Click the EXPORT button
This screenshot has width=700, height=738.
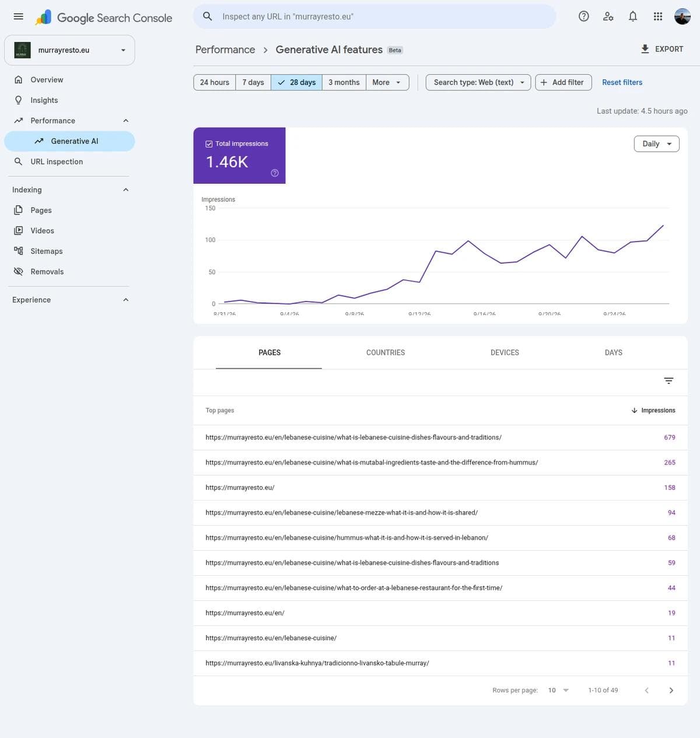(x=662, y=49)
